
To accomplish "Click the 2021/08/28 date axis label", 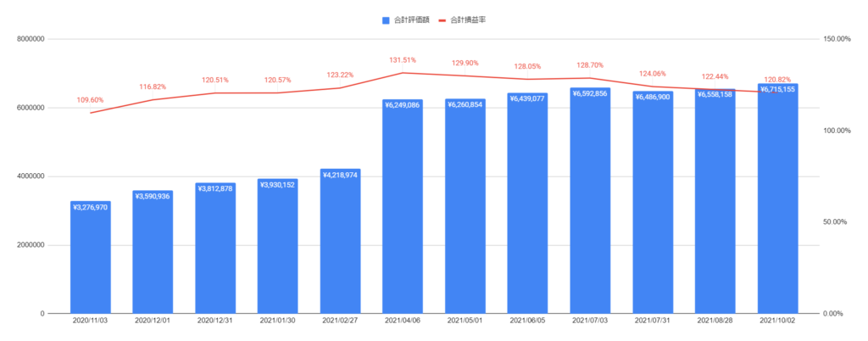I will pyautogui.click(x=715, y=321).
